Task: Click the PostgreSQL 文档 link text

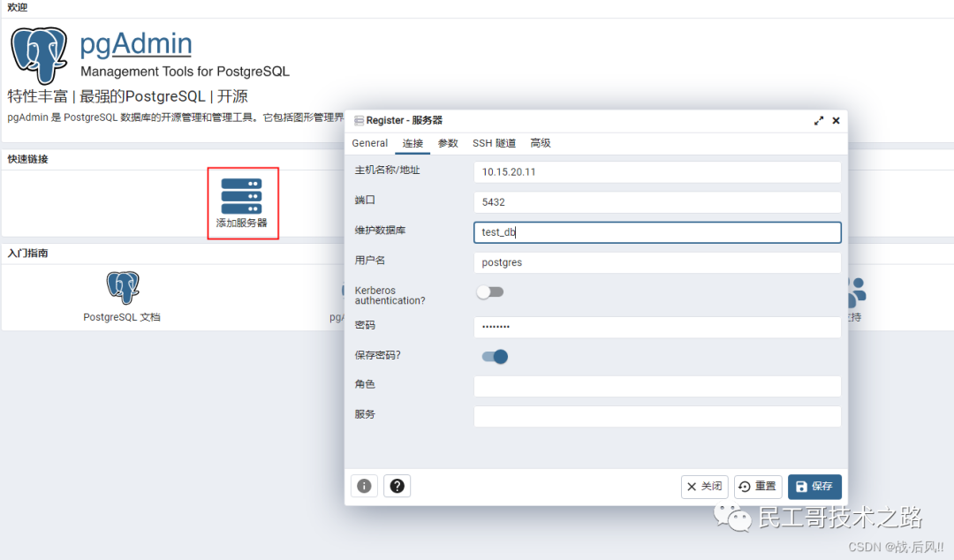Action: [122, 317]
